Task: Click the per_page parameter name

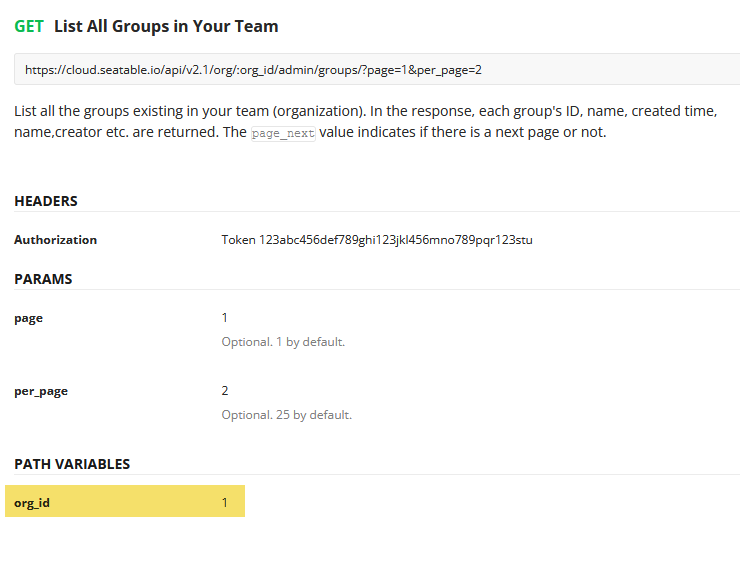Action: tap(41, 391)
